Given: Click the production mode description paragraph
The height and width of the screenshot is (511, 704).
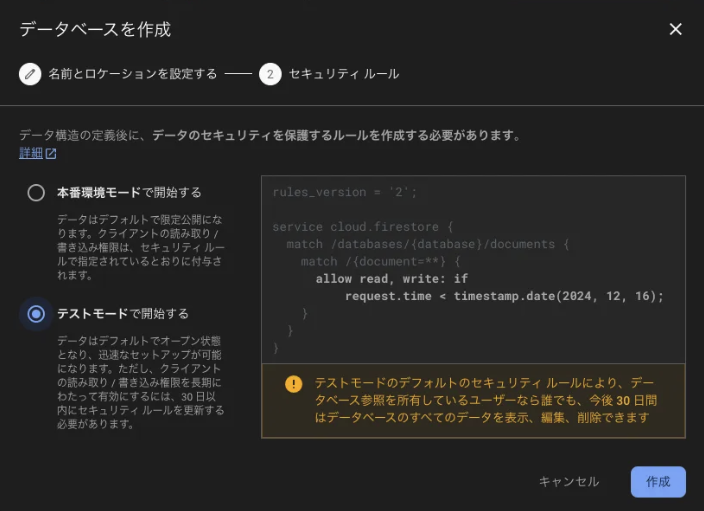Looking at the screenshot, I should [x=141, y=247].
